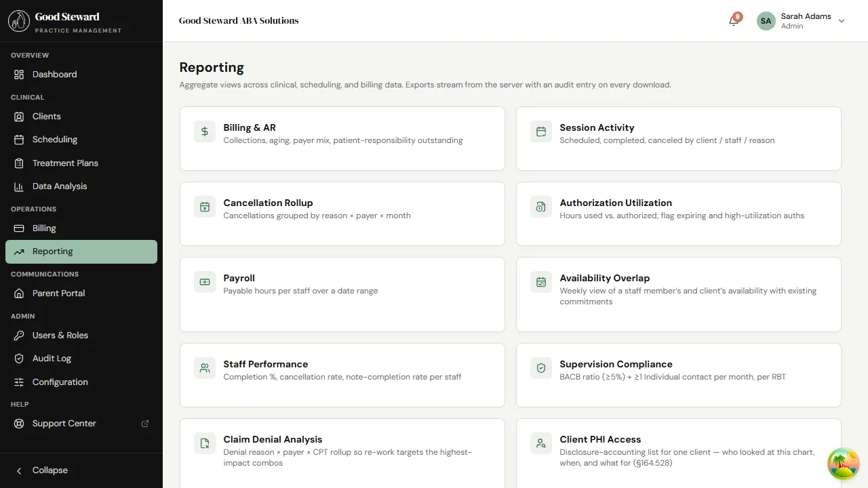The width and height of the screenshot is (868, 488).
Task: Open Treatment Plans from the Clinical menu
Action: coord(20,163)
